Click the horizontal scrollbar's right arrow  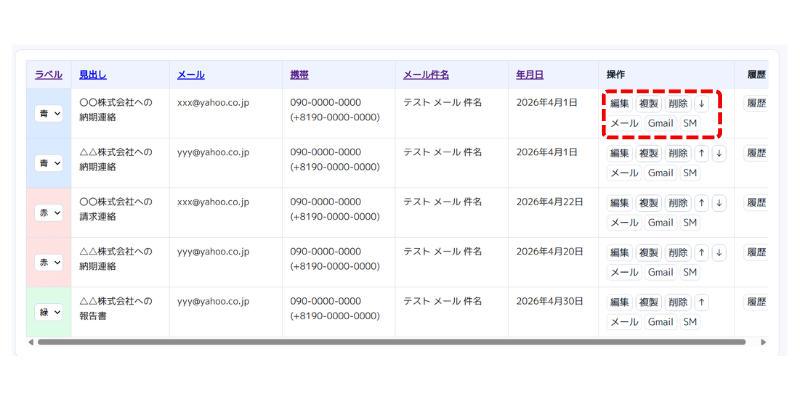click(763, 342)
